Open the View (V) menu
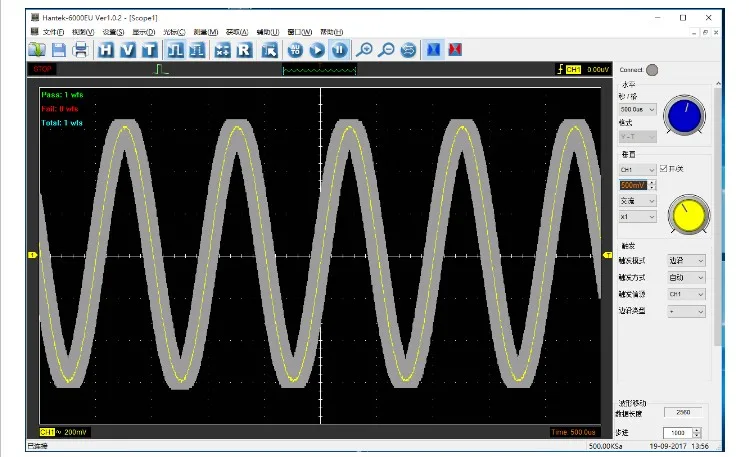Image resolution: width=749 pixels, height=457 pixels. tap(83, 32)
